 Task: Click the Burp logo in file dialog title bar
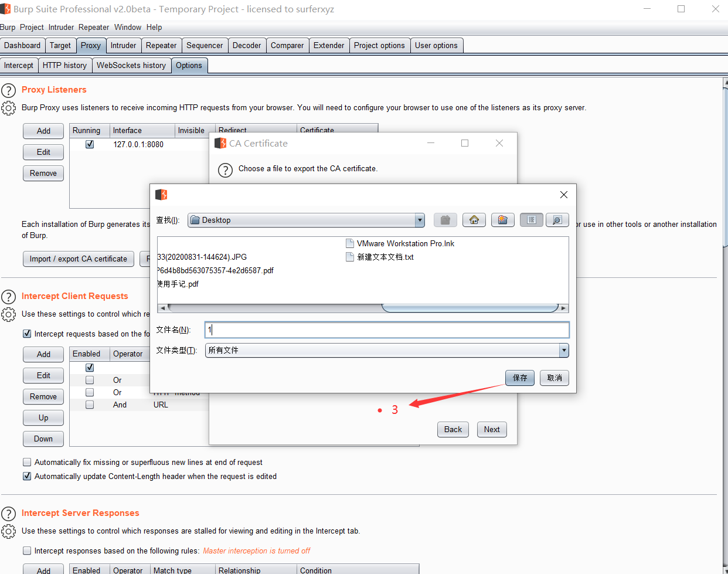point(161,195)
